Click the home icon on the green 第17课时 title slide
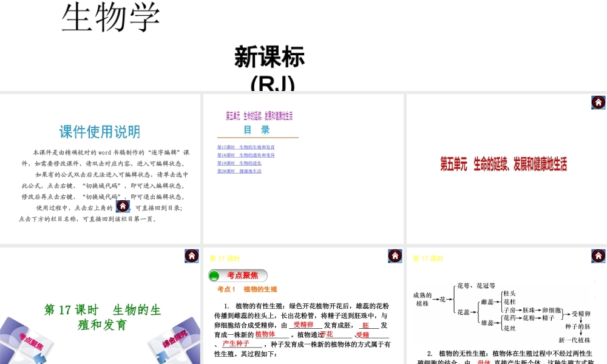The height and width of the screenshot is (364, 607). [192, 256]
